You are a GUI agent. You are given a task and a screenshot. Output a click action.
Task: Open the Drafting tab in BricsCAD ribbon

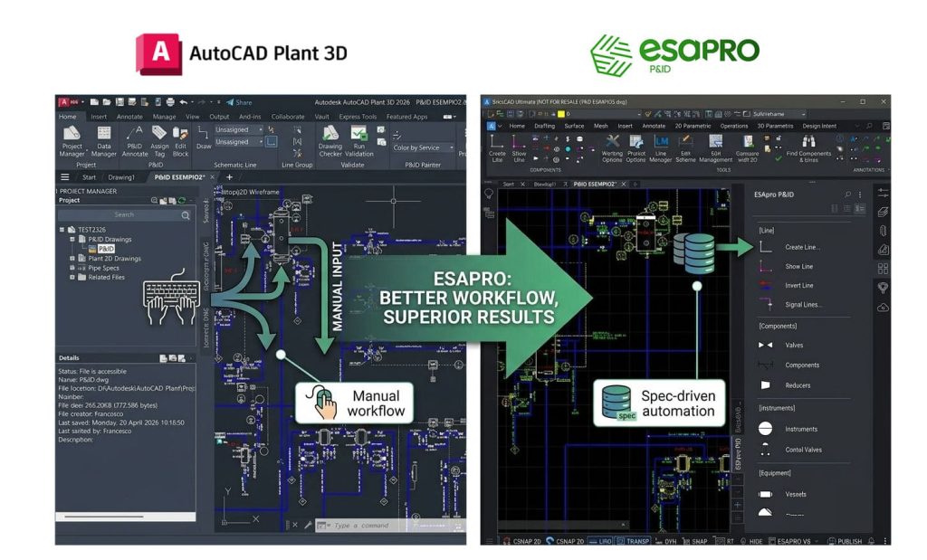[544, 126]
